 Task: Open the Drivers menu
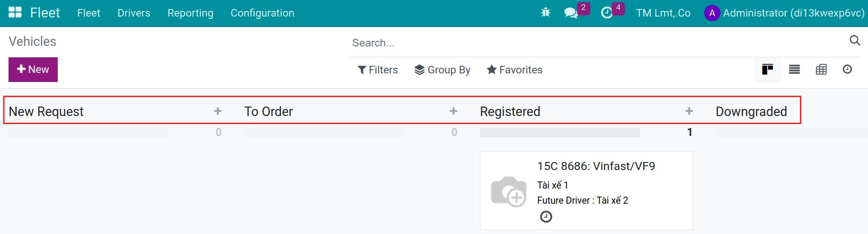click(134, 13)
